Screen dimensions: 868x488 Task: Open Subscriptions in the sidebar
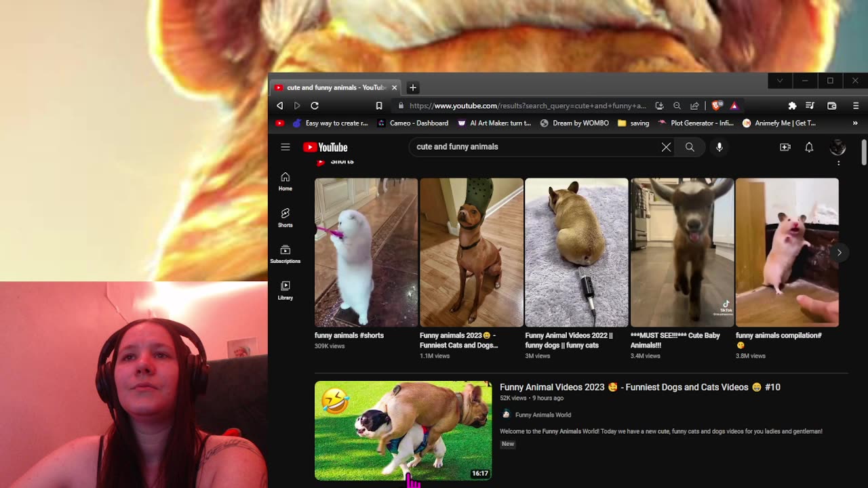[285, 254]
